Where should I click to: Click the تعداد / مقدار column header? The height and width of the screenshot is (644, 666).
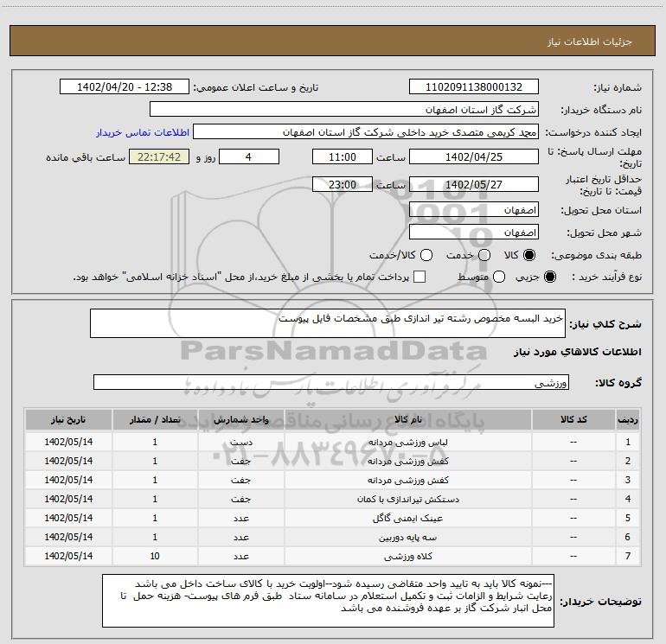pyautogui.click(x=155, y=419)
